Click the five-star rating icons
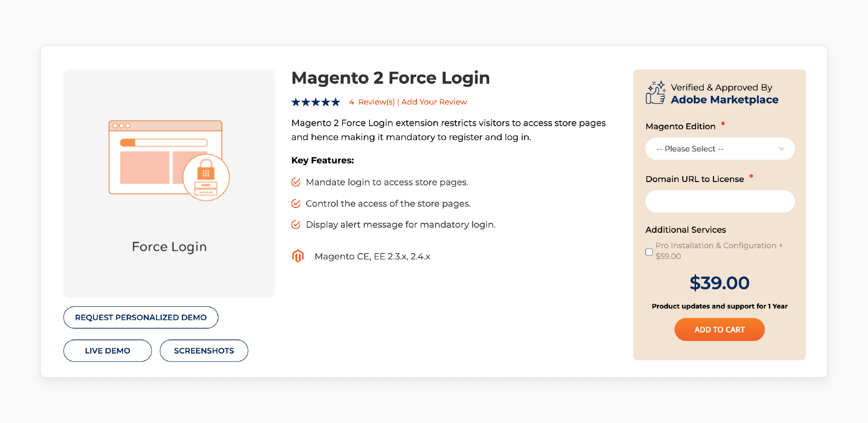 (x=316, y=102)
